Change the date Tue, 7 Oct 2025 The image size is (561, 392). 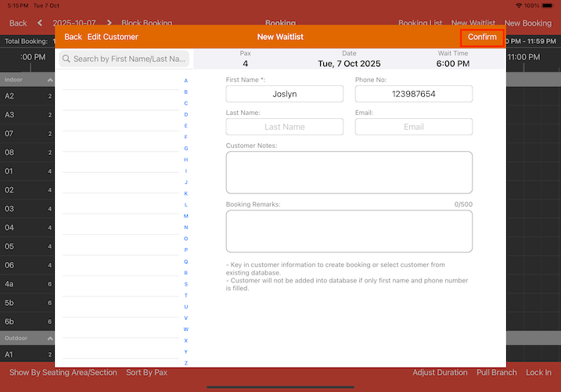tap(349, 63)
